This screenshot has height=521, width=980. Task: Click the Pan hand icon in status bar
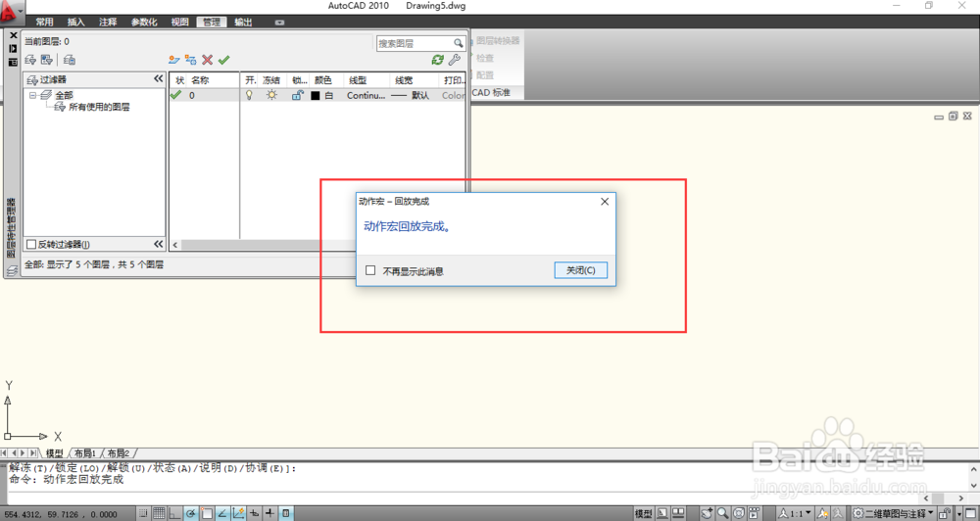point(707,513)
